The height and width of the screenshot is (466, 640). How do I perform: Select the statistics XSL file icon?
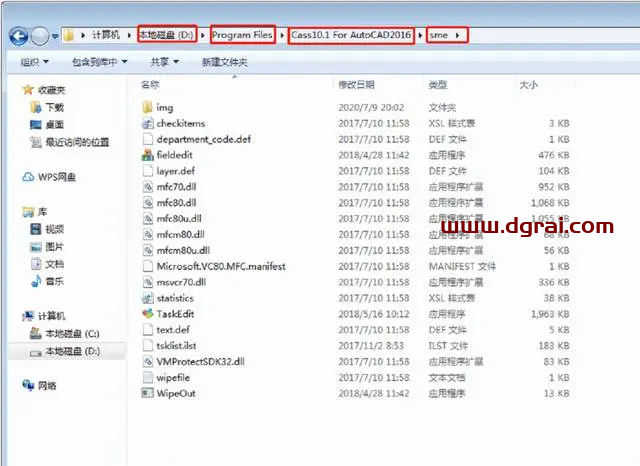click(x=147, y=298)
